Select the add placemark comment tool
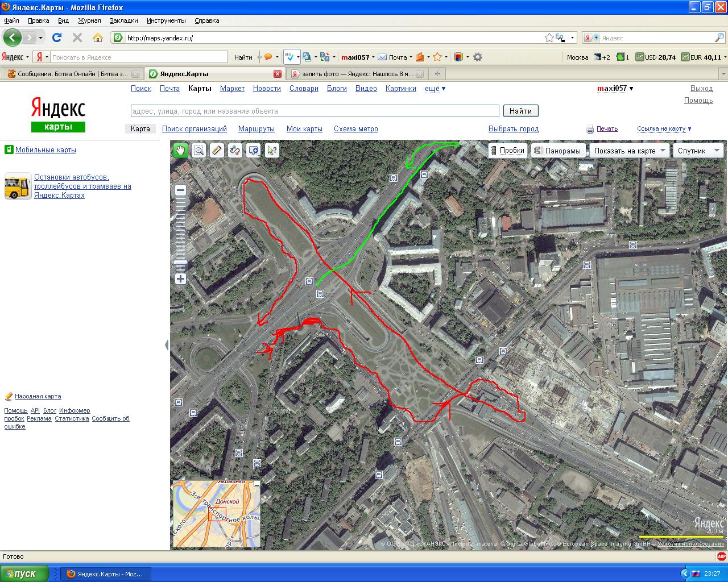The width and height of the screenshot is (728, 582). (x=253, y=150)
